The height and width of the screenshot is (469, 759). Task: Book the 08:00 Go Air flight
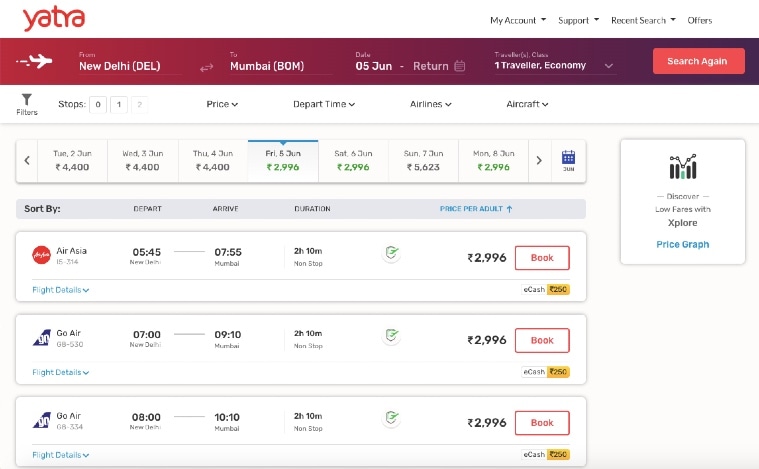coord(542,423)
